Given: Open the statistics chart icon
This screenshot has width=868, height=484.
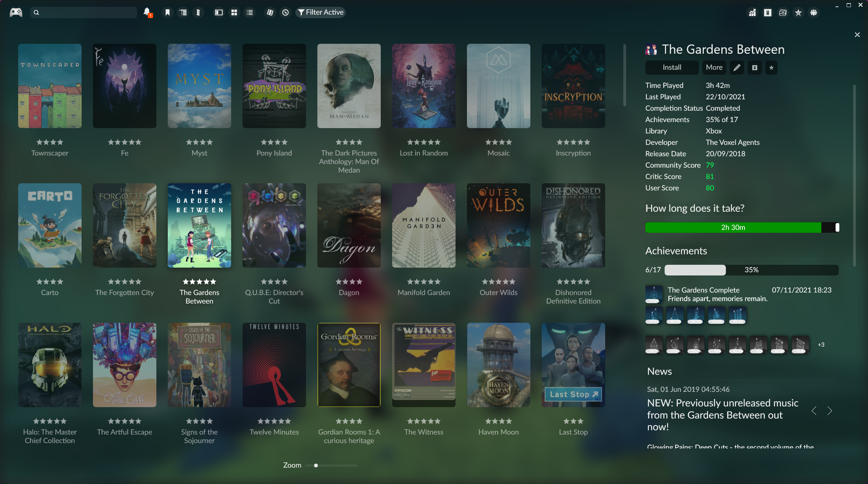Looking at the screenshot, I should (752, 13).
